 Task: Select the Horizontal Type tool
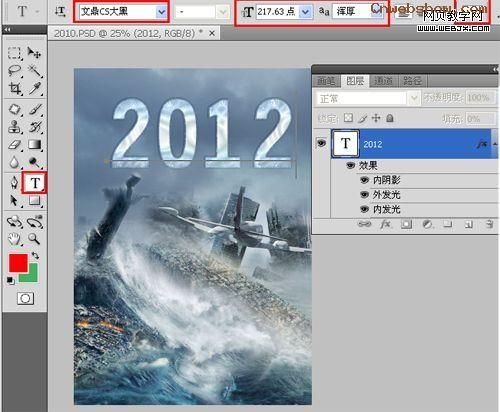pyautogui.click(x=35, y=183)
